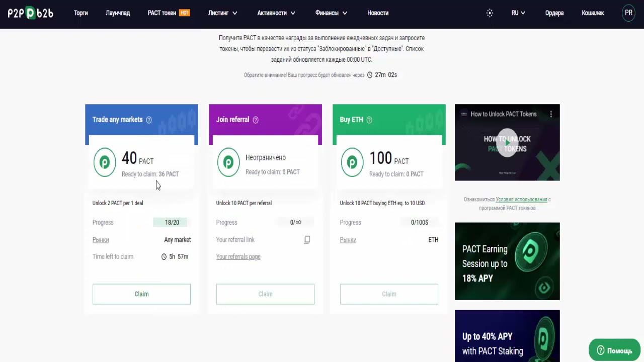Go to Кошелек page
644x362 pixels.
(x=593, y=13)
